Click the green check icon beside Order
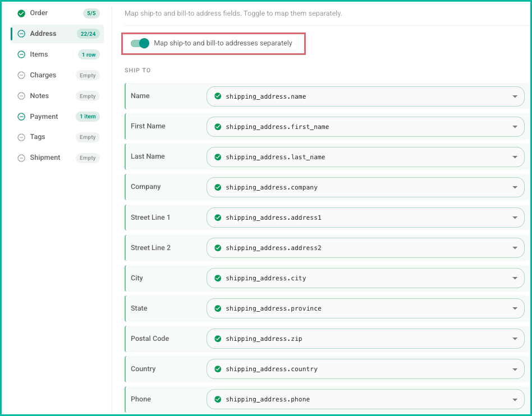532x416 pixels. point(21,13)
